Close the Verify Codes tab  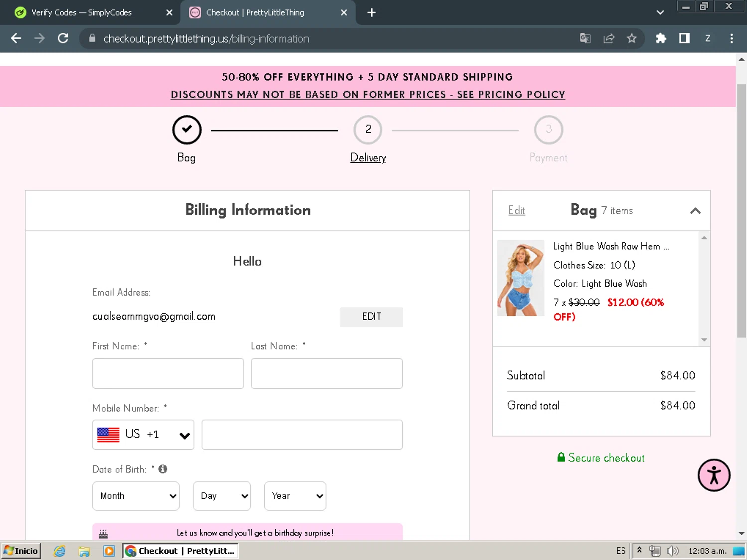[x=169, y=13]
